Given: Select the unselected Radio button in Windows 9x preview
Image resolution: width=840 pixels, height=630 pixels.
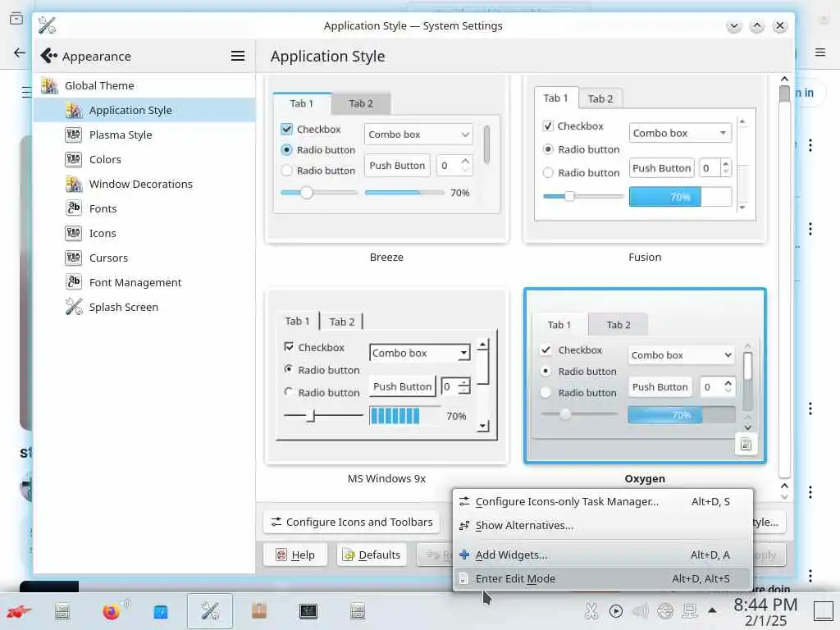Looking at the screenshot, I should tap(289, 392).
